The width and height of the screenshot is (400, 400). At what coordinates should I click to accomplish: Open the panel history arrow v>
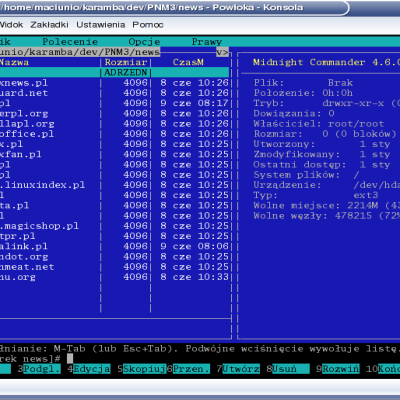coord(222,52)
